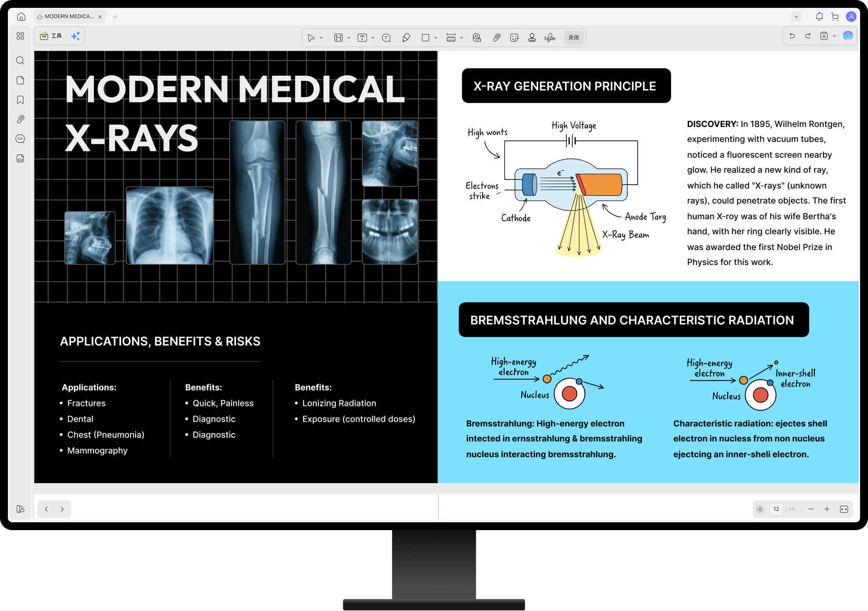This screenshot has width=868, height=611.
Task: Select the pencil drawing tool
Action: pos(406,37)
